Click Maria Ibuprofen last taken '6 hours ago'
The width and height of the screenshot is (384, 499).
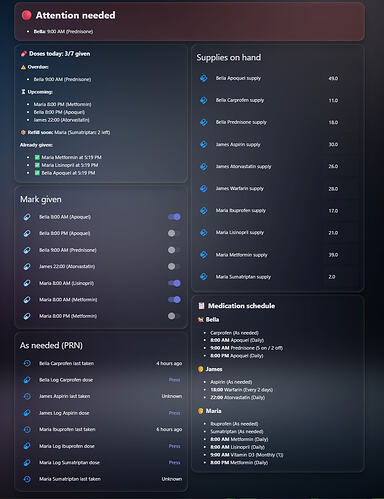coord(169,429)
